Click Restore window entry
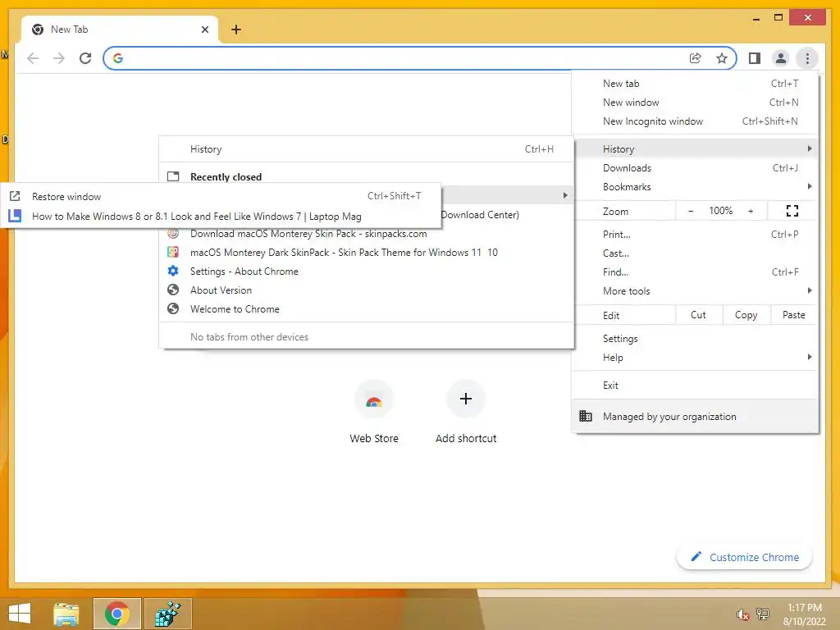Image resolution: width=840 pixels, height=630 pixels. 221,197
